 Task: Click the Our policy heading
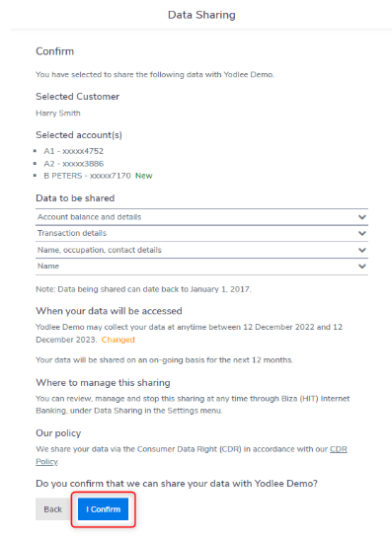58,433
